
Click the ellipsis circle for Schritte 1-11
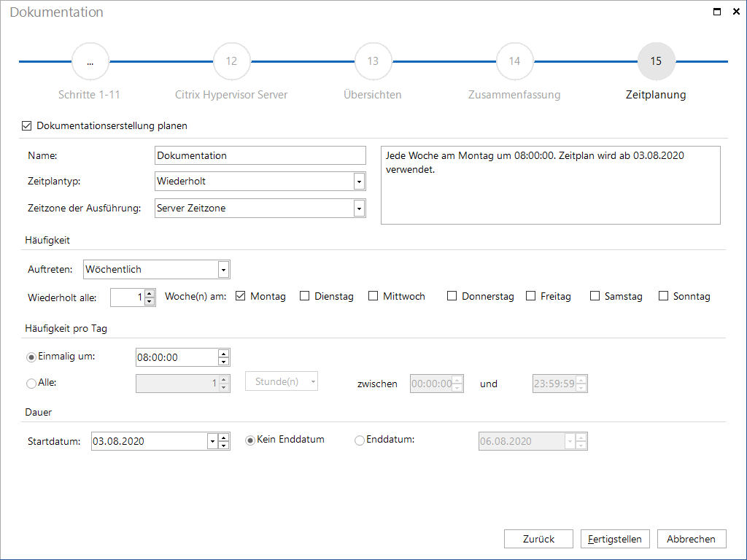pyautogui.click(x=90, y=61)
